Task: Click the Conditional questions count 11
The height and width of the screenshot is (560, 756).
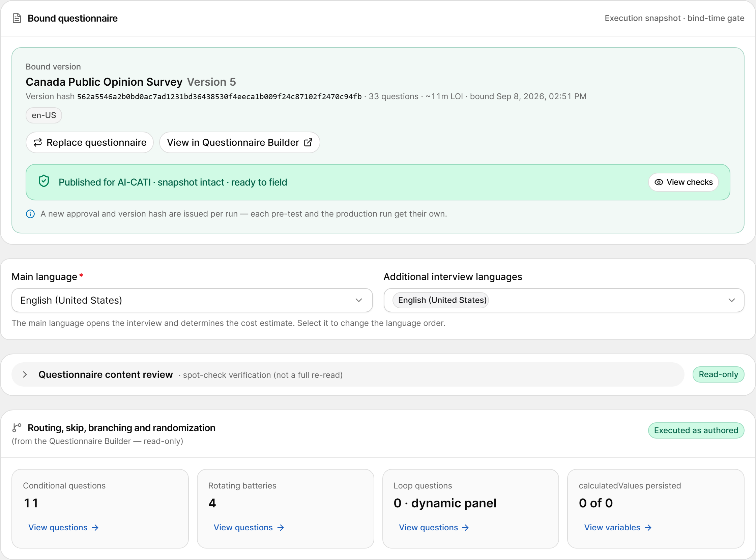Action: point(31,503)
